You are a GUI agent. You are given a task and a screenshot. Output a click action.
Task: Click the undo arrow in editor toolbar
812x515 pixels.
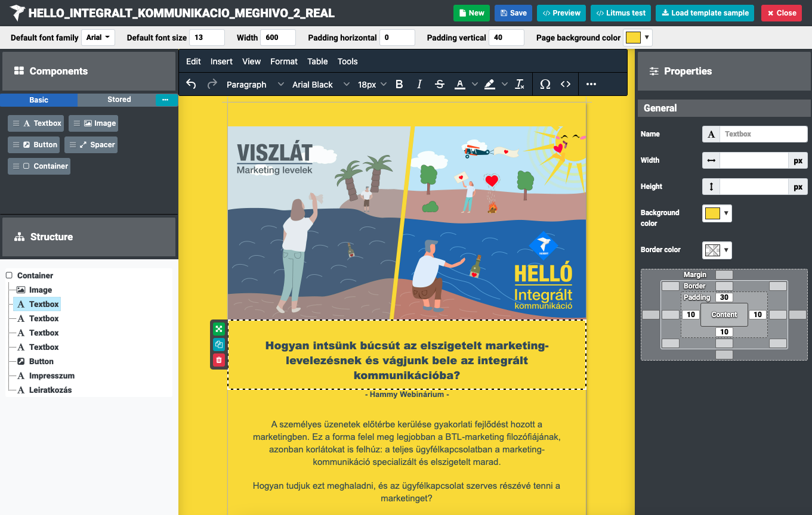(191, 84)
